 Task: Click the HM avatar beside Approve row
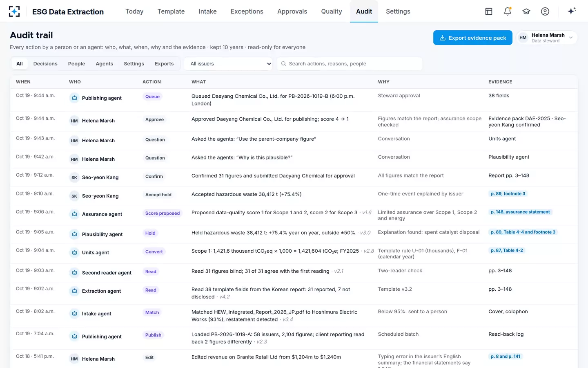(74, 121)
